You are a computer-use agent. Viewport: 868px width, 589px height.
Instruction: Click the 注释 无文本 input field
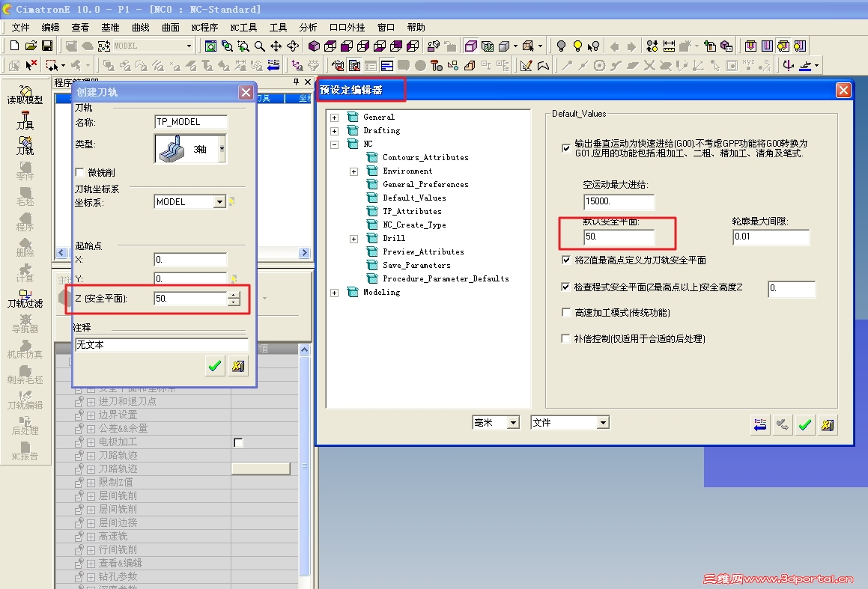[162, 345]
